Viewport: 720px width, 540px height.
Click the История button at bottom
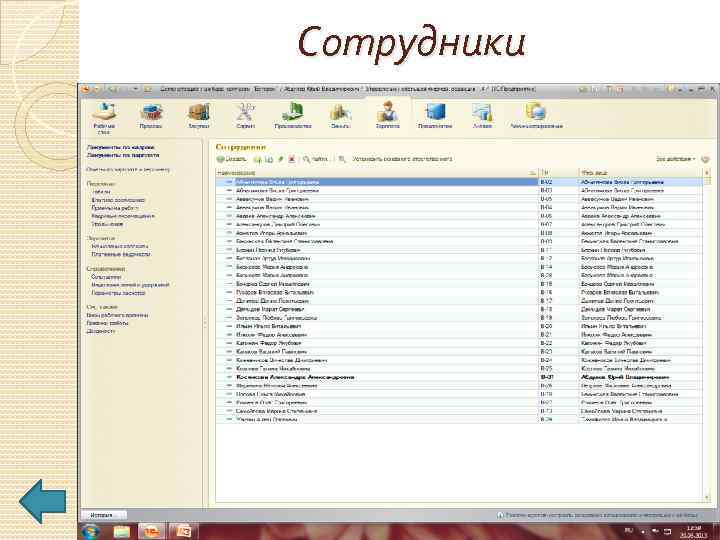tap(103, 515)
